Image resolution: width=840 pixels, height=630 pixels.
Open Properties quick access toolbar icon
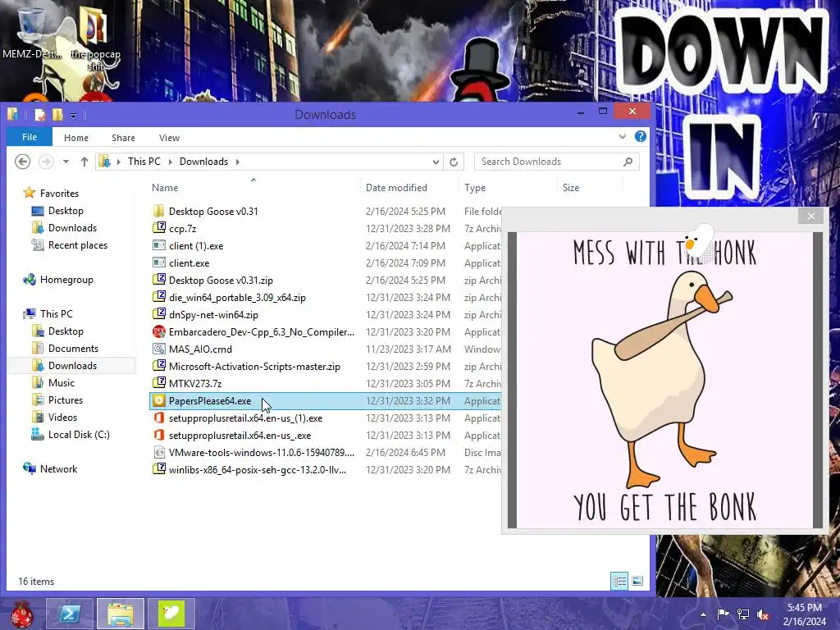39,115
